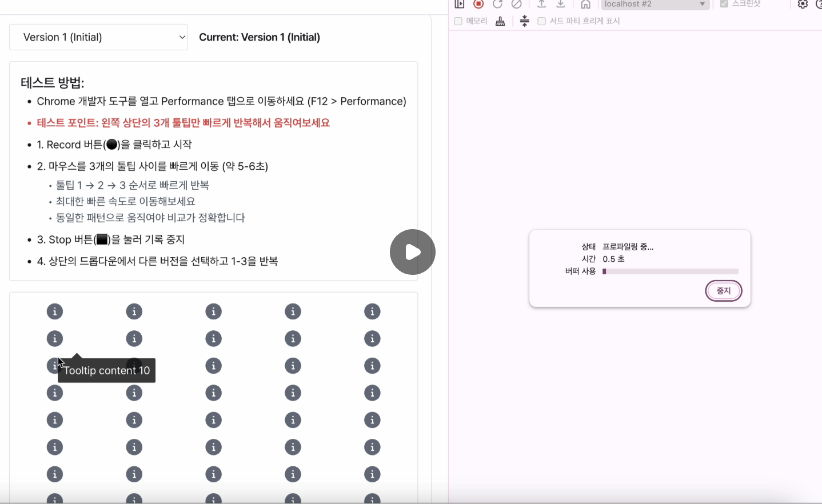Open DevTools capture settings gear
The image size is (822, 504).
pos(802,4)
